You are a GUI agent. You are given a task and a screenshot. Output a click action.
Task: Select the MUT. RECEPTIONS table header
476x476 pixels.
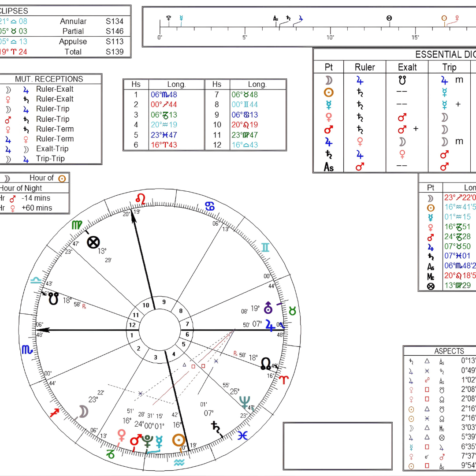click(x=49, y=79)
